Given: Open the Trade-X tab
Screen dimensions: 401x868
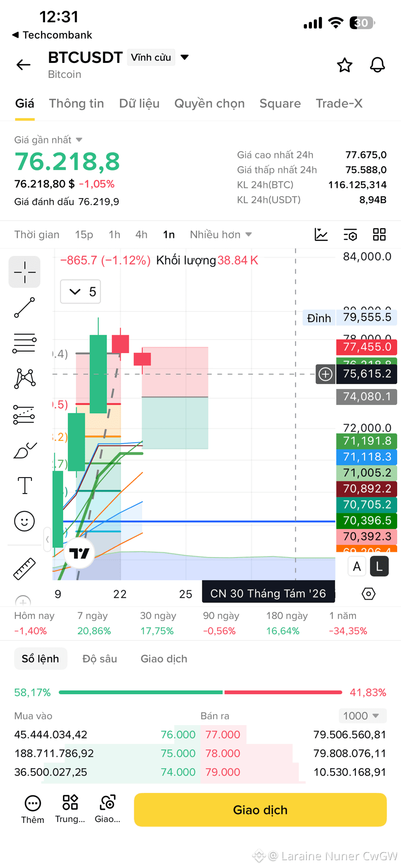Looking at the screenshot, I should tap(339, 103).
